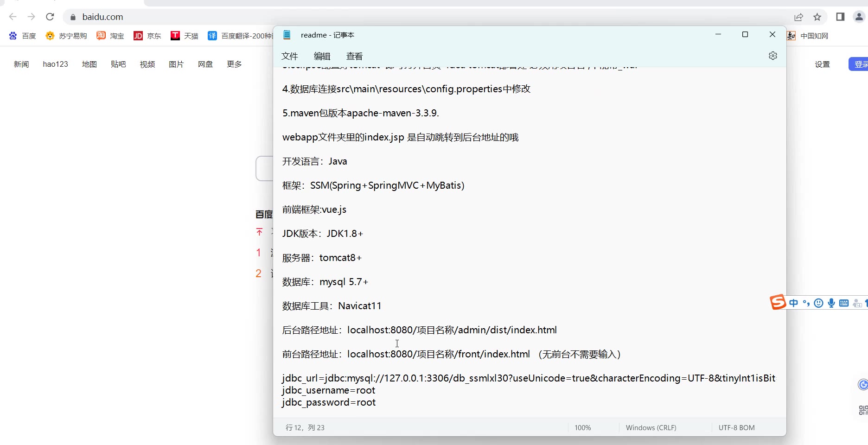View site info via the lock icon
The height and width of the screenshot is (445, 868).
click(73, 17)
